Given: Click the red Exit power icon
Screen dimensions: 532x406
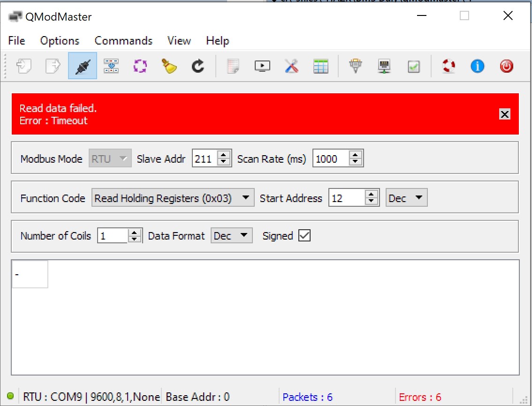Looking at the screenshot, I should (506, 66).
